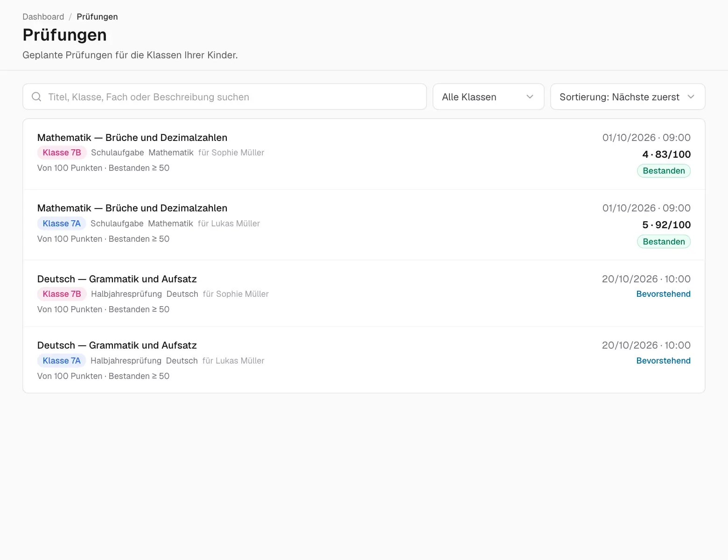Click Klasse 7B badge in Mathematik row
The height and width of the screenshot is (560, 728).
click(62, 153)
